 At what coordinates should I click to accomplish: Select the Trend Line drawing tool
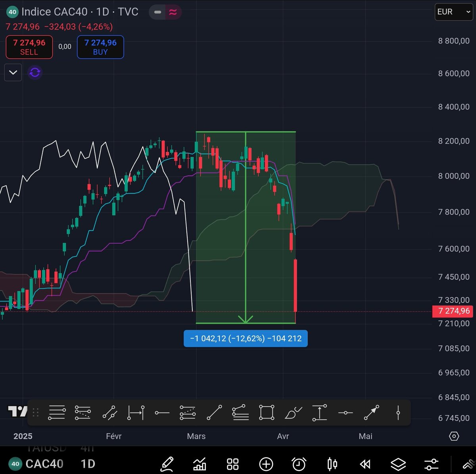pyautogui.click(x=215, y=413)
